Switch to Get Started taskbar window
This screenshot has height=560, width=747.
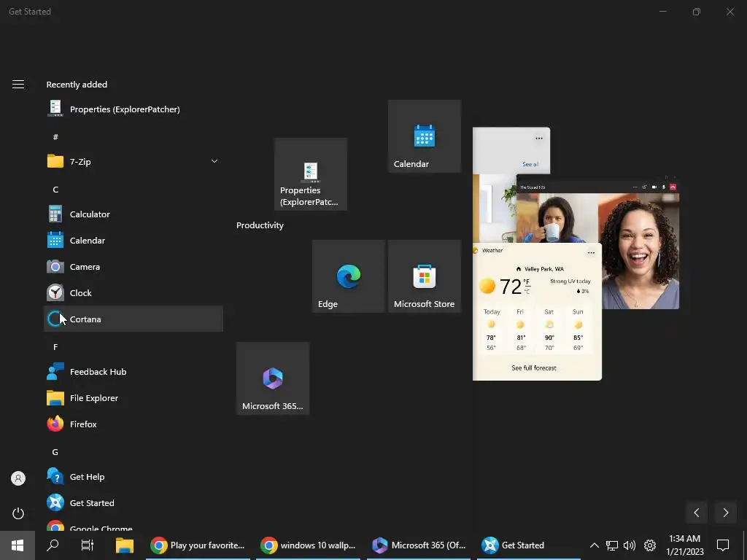click(529, 545)
